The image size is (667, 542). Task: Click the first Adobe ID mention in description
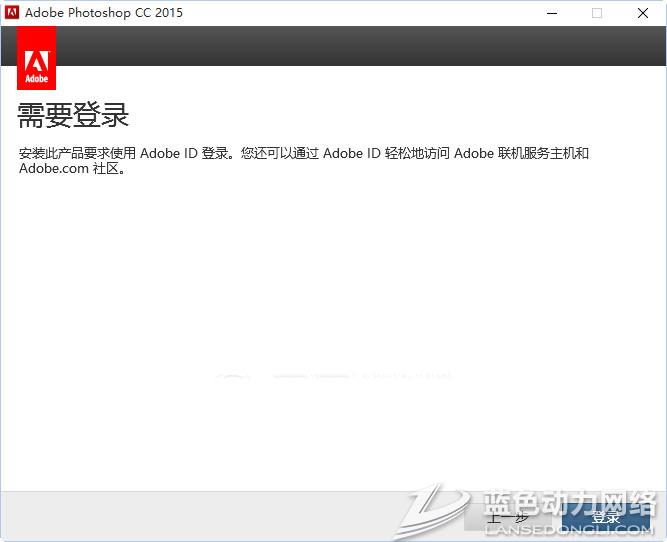click(x=167, y=153)
